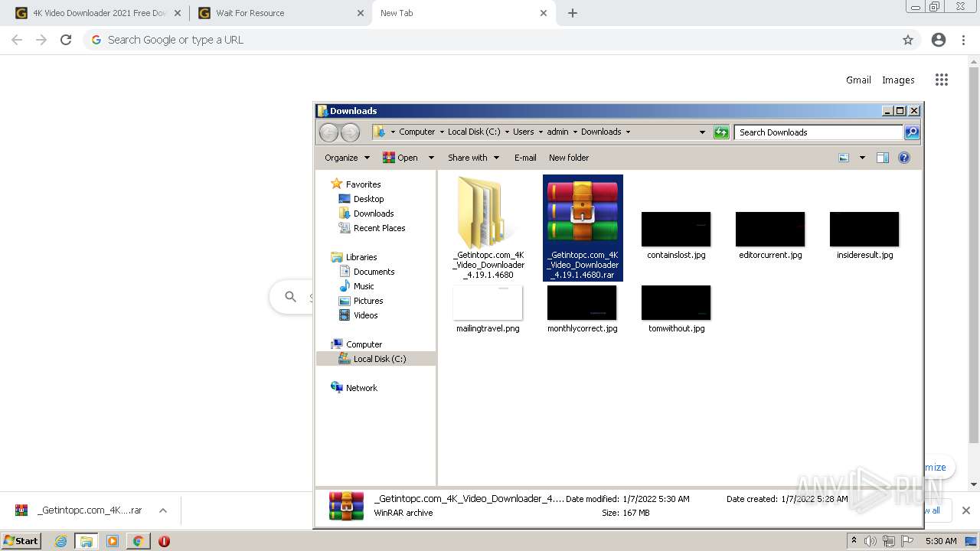
Task: Open the Google Images link
Action: (x=898, y=80)
